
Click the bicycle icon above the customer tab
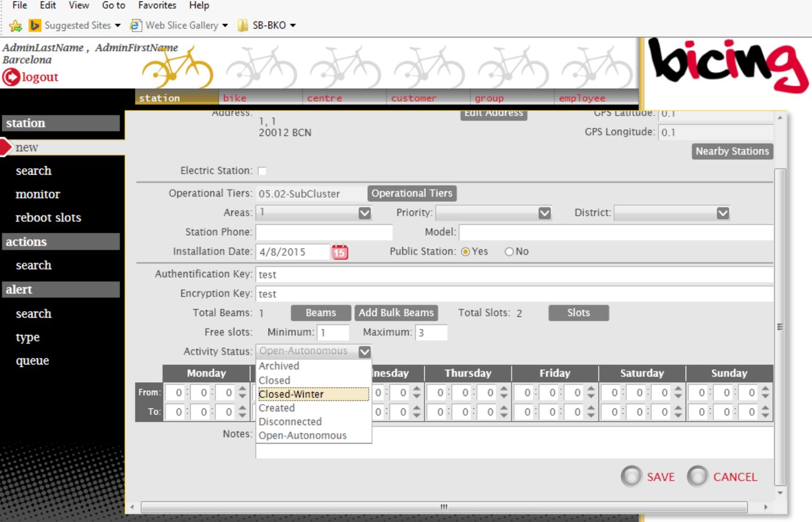tap(429, 68)
